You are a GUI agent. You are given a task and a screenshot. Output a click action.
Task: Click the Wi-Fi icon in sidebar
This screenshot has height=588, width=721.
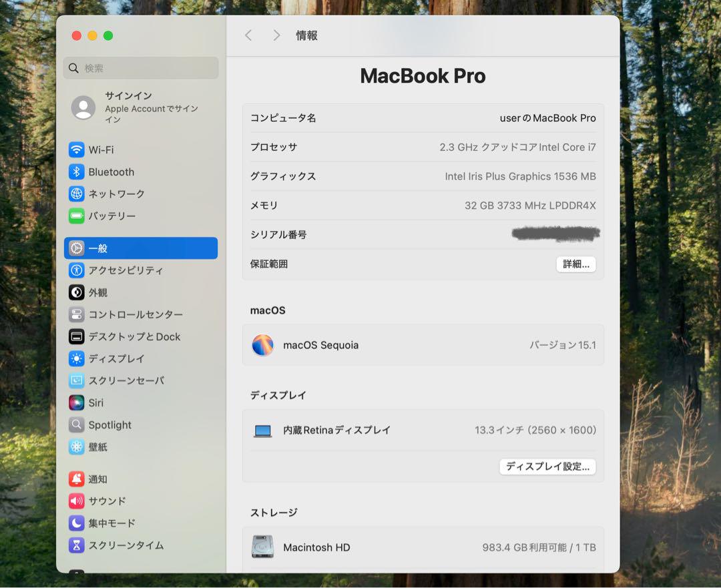[76, 150]
